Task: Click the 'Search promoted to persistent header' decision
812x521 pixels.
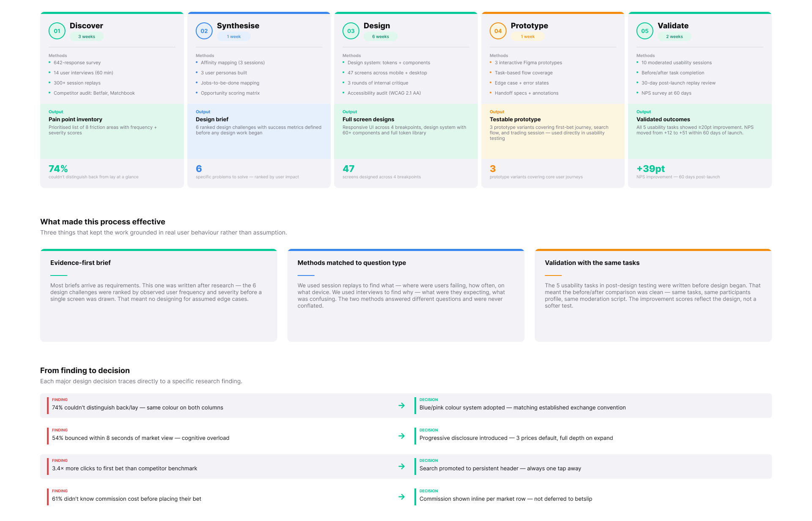Action: (500, 469)
